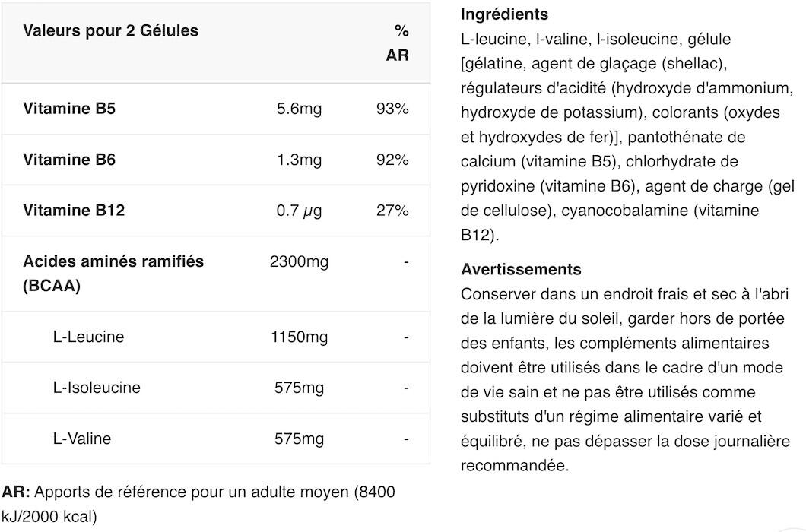Click 'Acides aminés ramifiés (BCAA)' label
Image resolution: width=806 pixels, height=532 pixels.
[x=113, y=274]
